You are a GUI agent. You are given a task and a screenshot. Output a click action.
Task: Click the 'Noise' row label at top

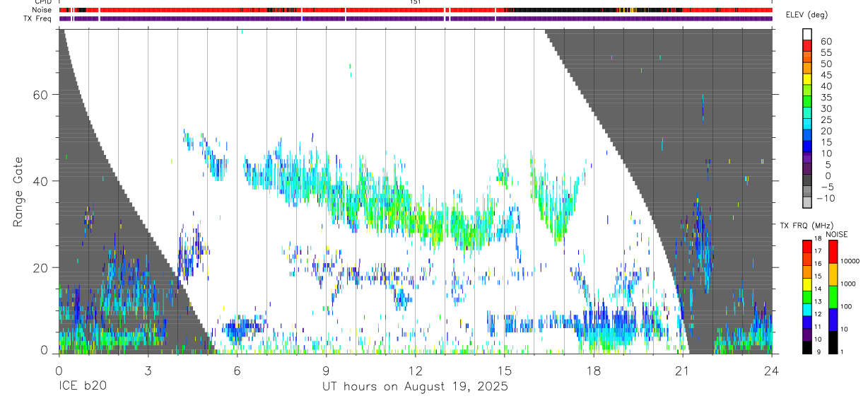[42, 10]
